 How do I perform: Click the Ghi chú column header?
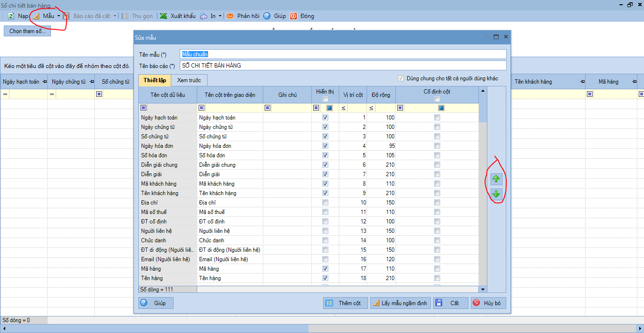287,95
